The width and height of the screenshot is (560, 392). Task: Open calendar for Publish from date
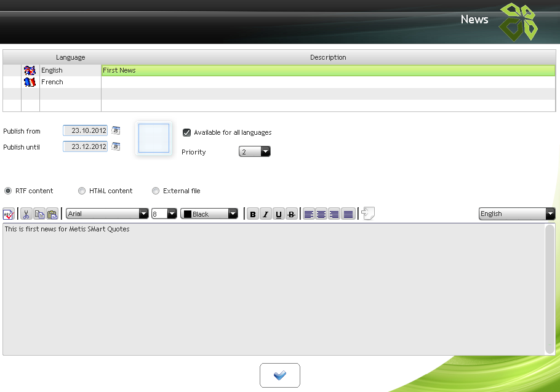(116, 130)
